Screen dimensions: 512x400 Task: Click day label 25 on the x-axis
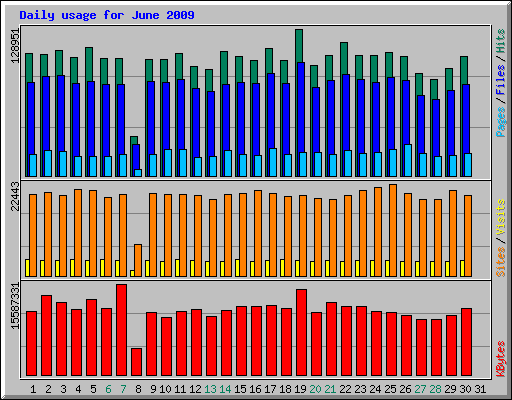[x=390, y=389]
